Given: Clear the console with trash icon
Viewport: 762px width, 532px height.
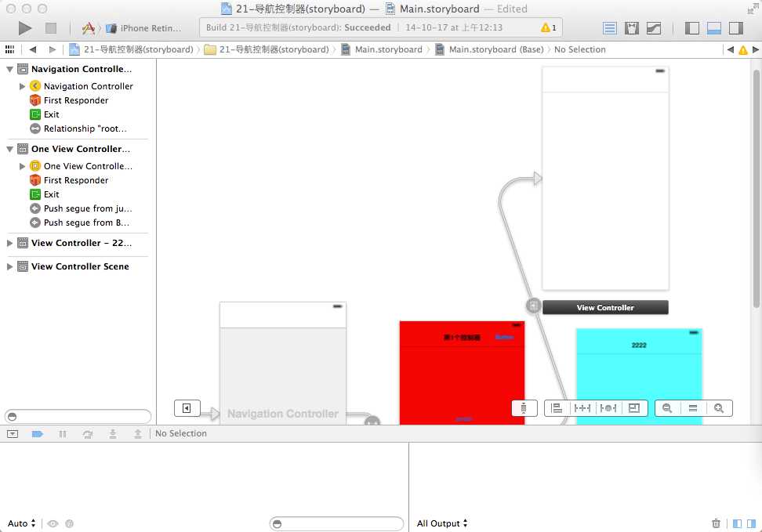Looking at the screenshot, I should coord(716,523).
